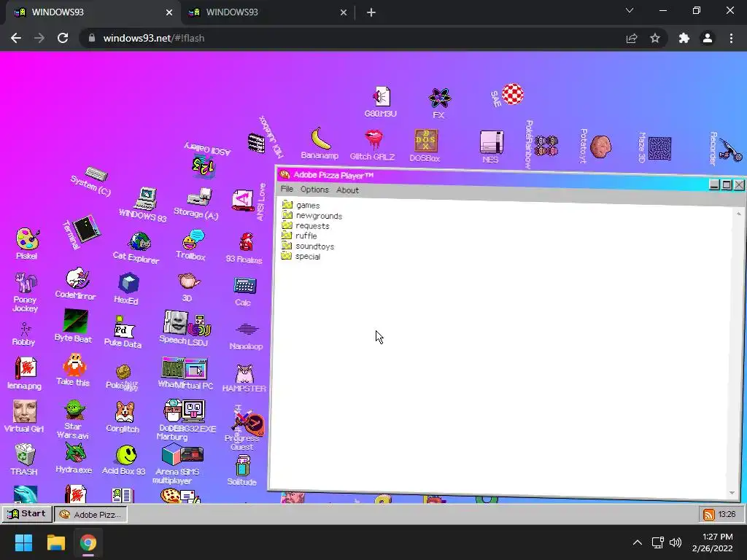Open a new browser tab
747x560 pixels.
click(x=371, y=12)
